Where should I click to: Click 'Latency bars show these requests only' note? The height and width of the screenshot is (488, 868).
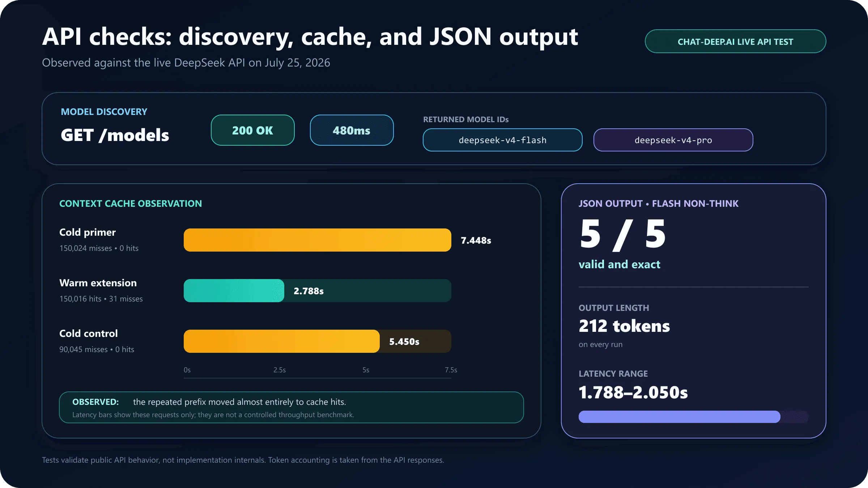[213, 415]
